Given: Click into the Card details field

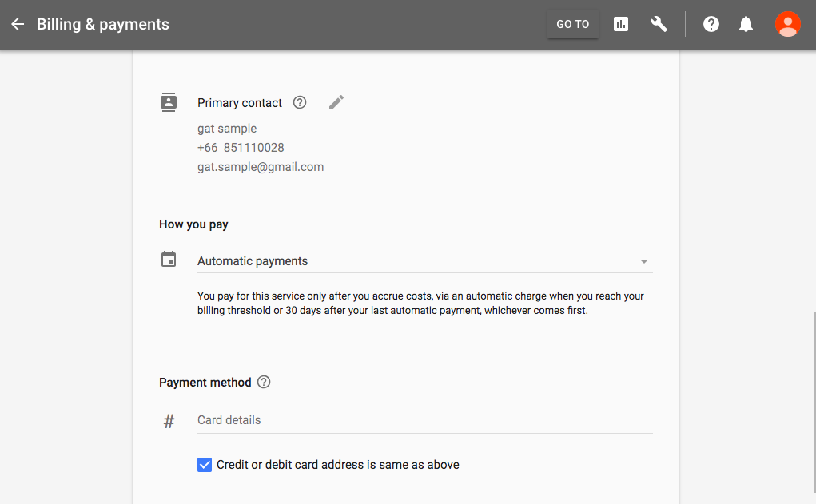Looking at the screenshot, I should [x=424, y=420].
